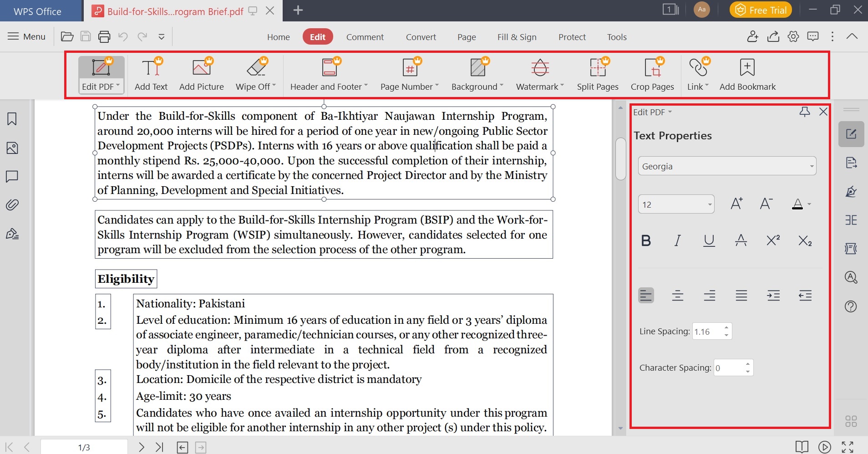Open the Add Picture tool

click(201, 73)
